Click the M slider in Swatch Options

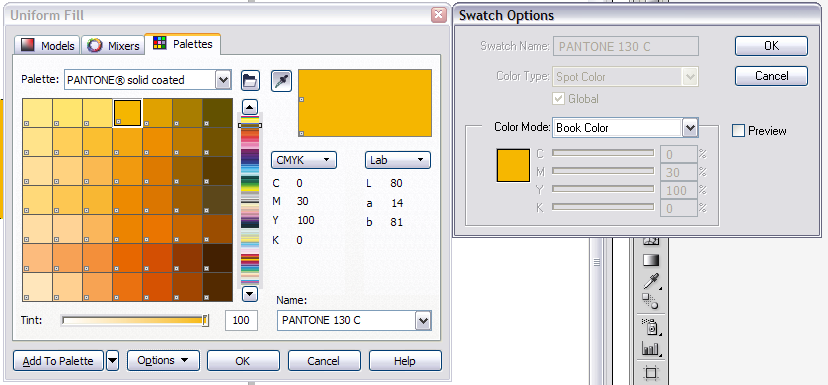[x=603, y=171]
